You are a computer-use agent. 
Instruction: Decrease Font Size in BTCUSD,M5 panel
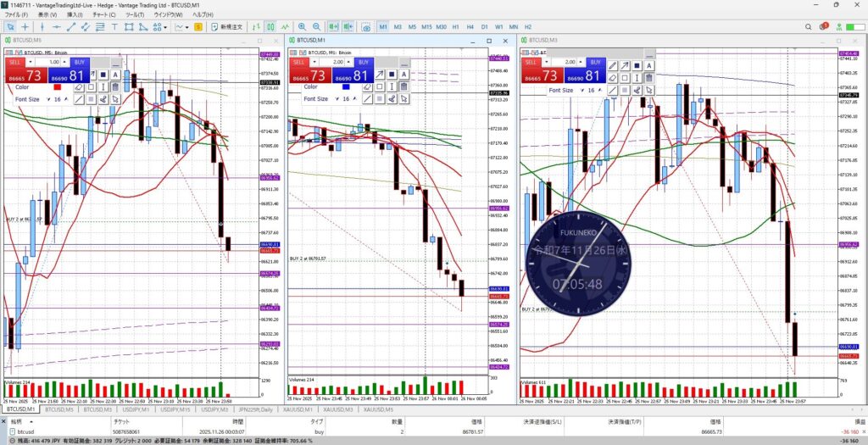(47, 99)
